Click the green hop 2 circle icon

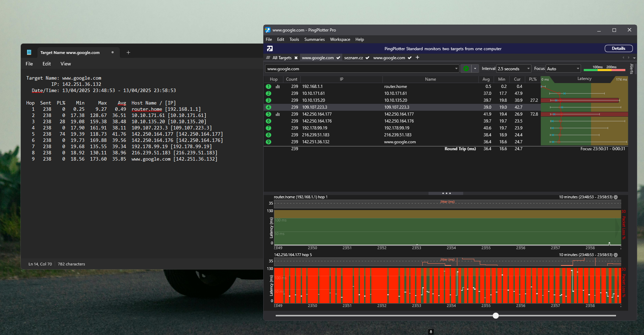(x=268, y=93)
